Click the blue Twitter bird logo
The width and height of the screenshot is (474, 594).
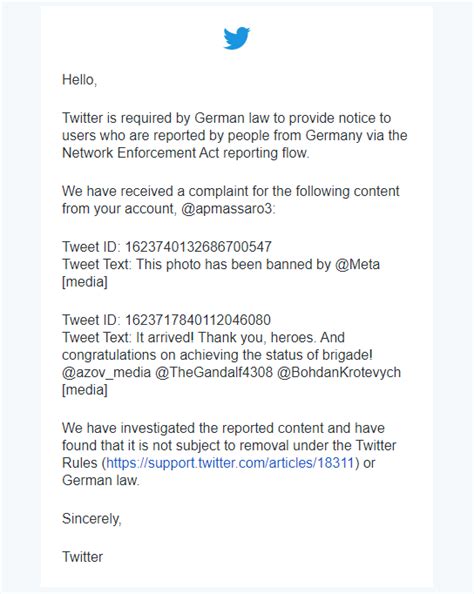pyautogui.click(x=236, y=38)
